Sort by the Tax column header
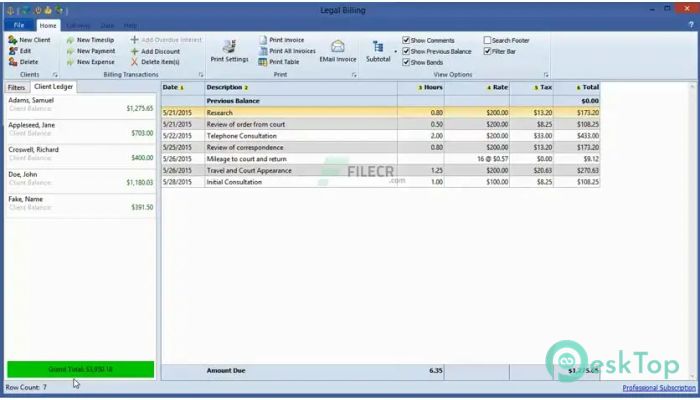This screenshot has height=400, width=700. click(531, 88)
